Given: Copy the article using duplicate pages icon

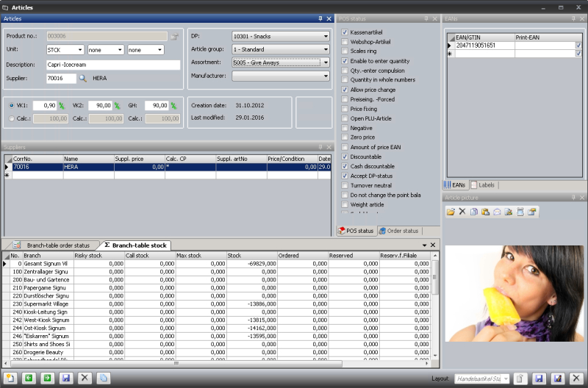Looking at the screenshot, I should 104,378.
